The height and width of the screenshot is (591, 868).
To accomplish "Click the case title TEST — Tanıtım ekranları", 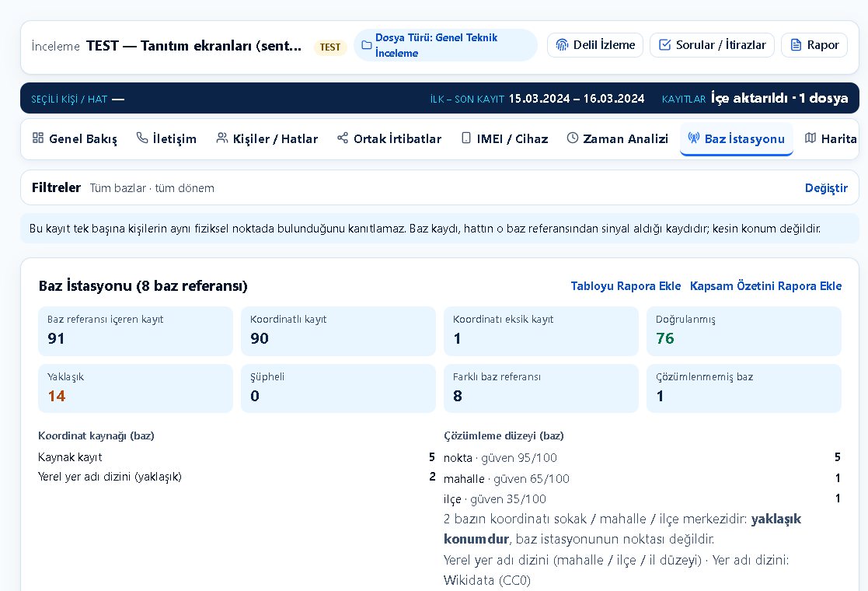I will coord(193,45).
